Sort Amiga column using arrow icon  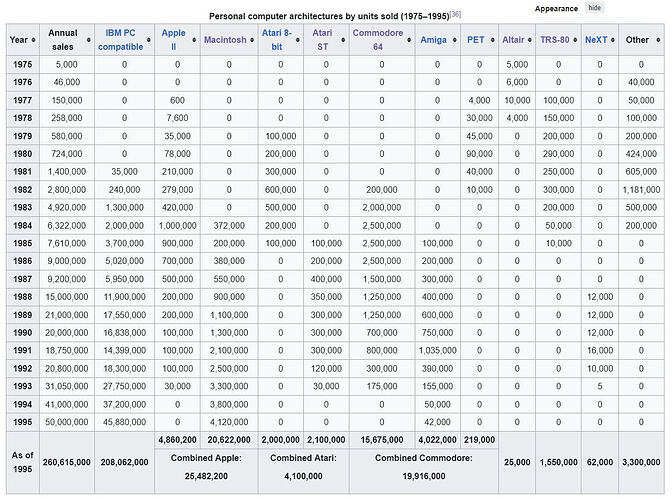455,40
